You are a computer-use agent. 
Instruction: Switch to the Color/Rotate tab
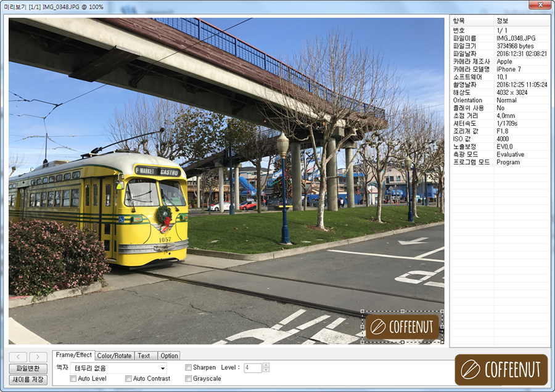pos(114,356)
